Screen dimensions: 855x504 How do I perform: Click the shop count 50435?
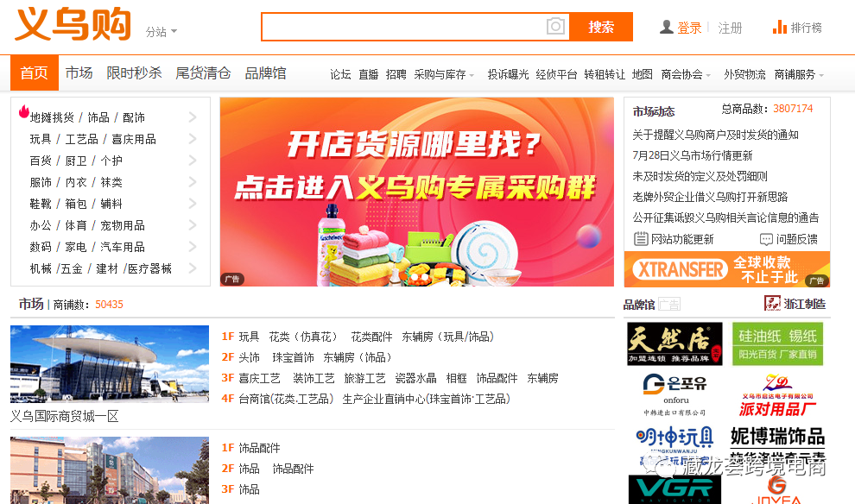pyautogui.click(x=109, y=305)
